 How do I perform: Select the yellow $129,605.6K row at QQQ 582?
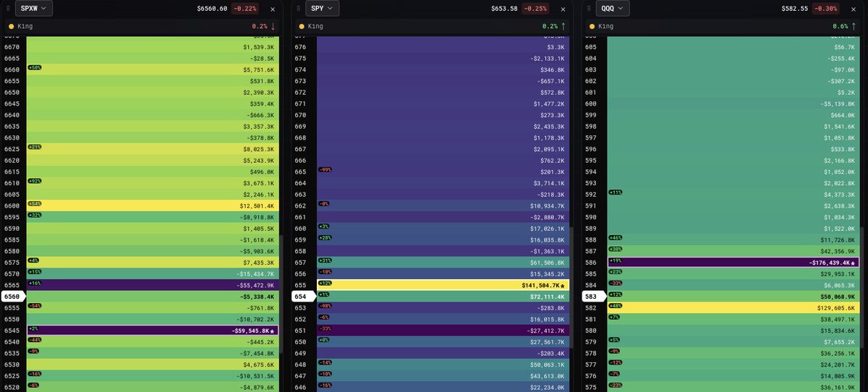click(x=733, y=308)
